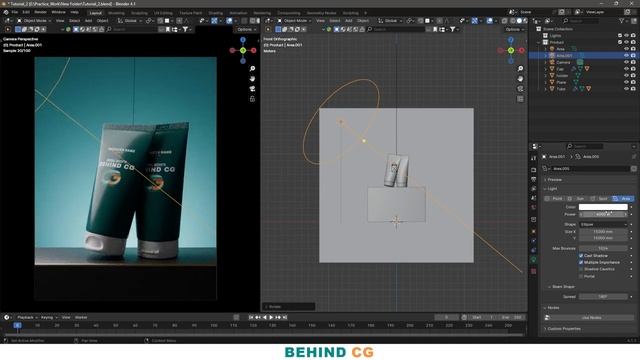Open the Window menu
The height and width of the screenshot is (360, 640).
[x=58, y=12]
